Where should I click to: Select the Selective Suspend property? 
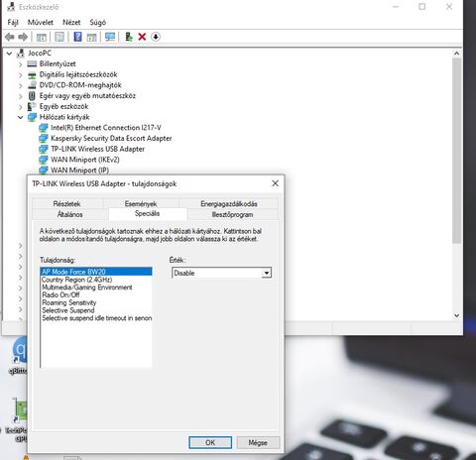point(96,310)
